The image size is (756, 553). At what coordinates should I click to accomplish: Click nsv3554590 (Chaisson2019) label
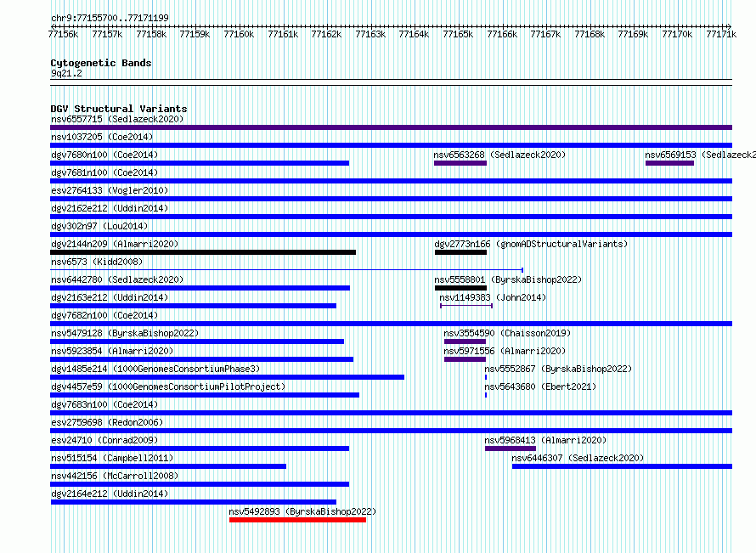click(507, 333)
